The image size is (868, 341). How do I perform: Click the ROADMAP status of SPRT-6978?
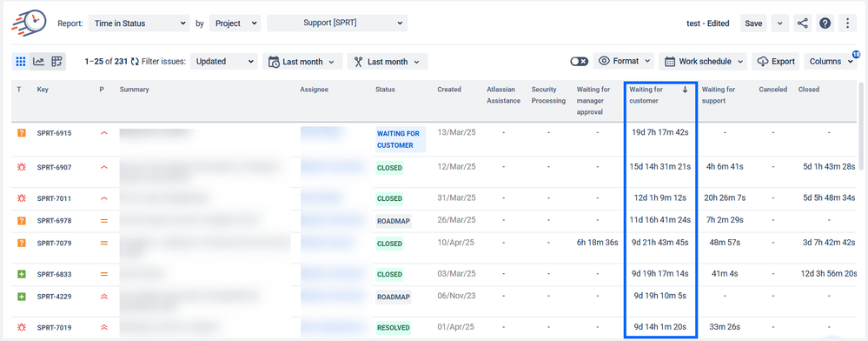[x=393, y=221]
